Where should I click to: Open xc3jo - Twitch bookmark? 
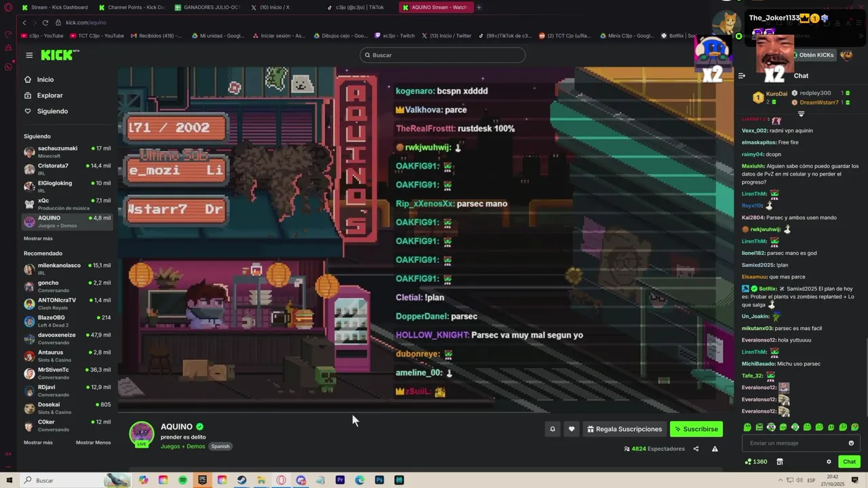pos(394,36)
